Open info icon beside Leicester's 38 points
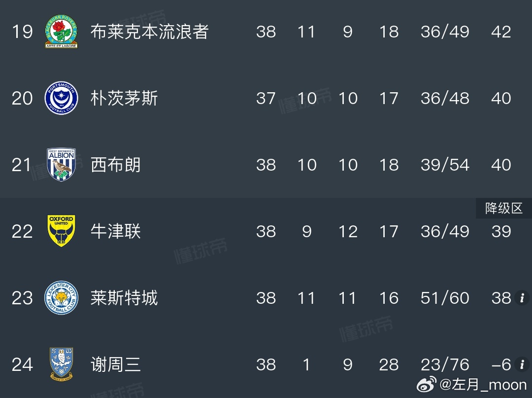Screen dimensions: 532x398 tap(522, 298)
